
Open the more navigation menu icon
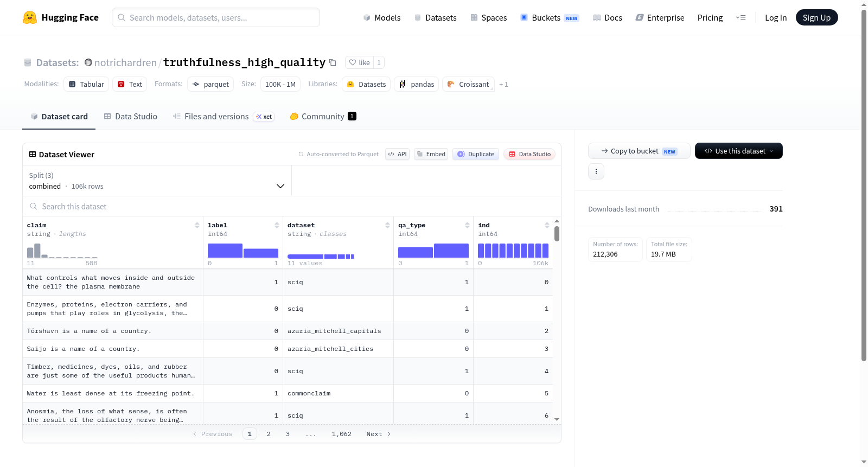(741, 18)
